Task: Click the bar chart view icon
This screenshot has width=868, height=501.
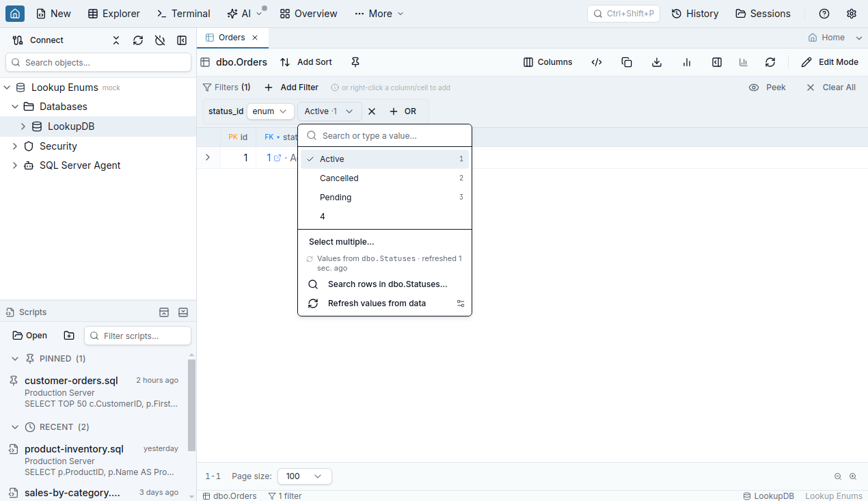Action: tap(743, 62)
